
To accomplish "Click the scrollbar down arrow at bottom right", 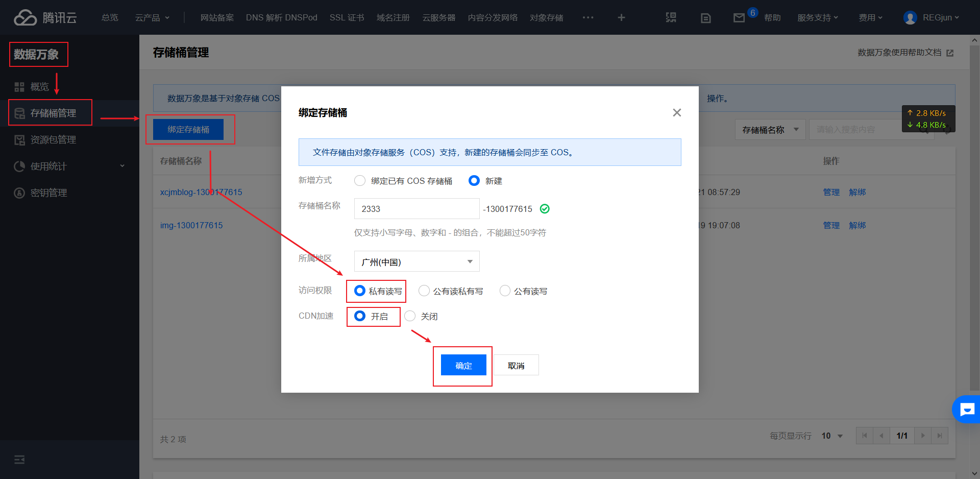I will 975,473.
